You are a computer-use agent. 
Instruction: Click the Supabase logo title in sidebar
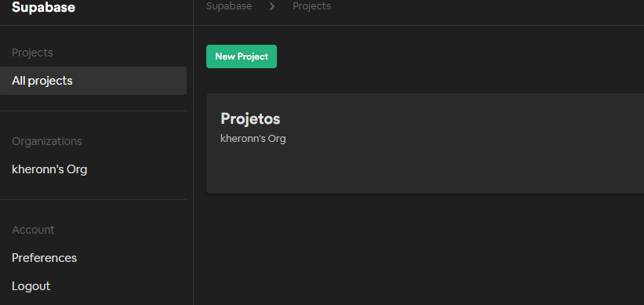[43, 7]
